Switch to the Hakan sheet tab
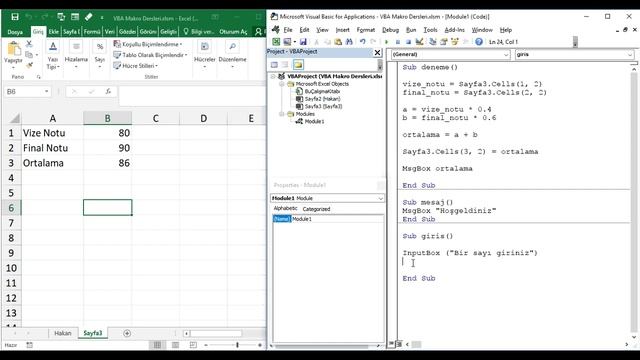 63,333
